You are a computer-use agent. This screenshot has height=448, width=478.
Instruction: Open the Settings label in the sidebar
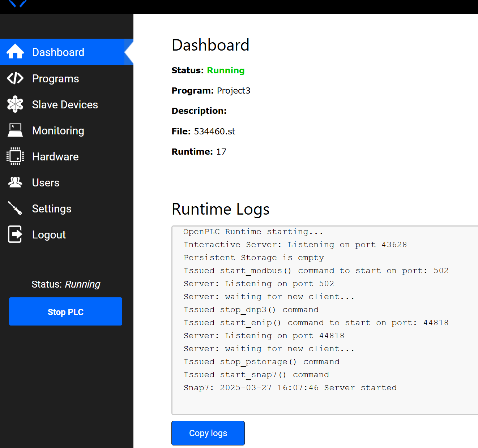point(51,208)
